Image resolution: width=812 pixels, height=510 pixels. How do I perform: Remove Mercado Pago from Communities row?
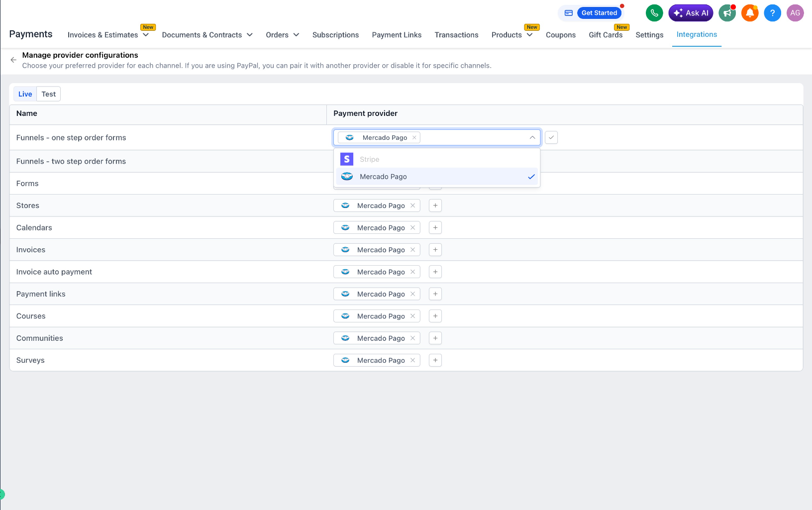pos(412,338)
